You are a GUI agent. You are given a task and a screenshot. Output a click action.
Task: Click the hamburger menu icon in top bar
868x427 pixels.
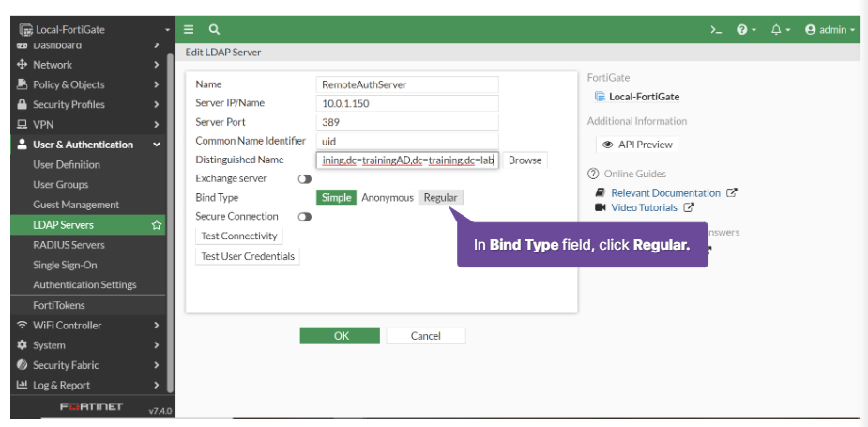pyautogui.click(x=189, y=29)
